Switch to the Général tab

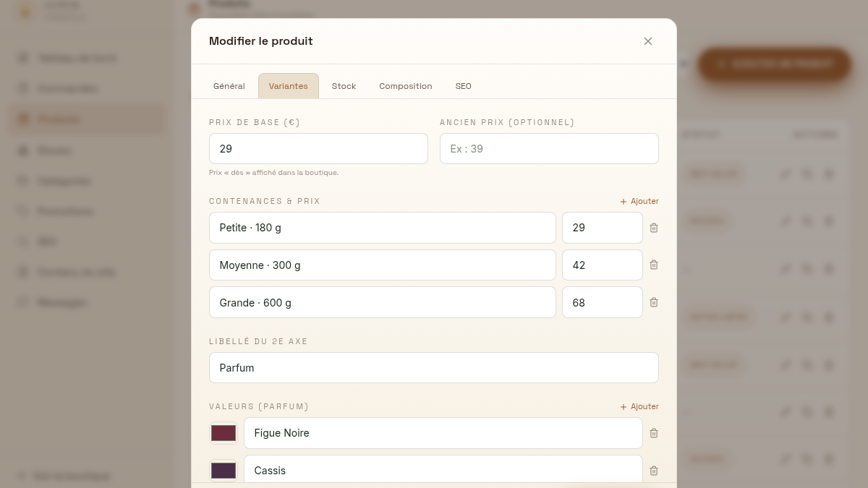pos(229,86)
